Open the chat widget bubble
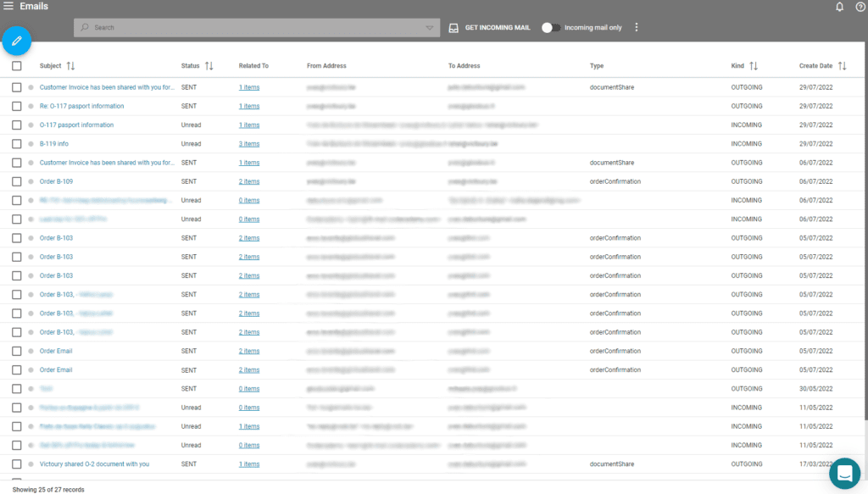Viewport: 868px width, 494px height. tap(844, 473)
